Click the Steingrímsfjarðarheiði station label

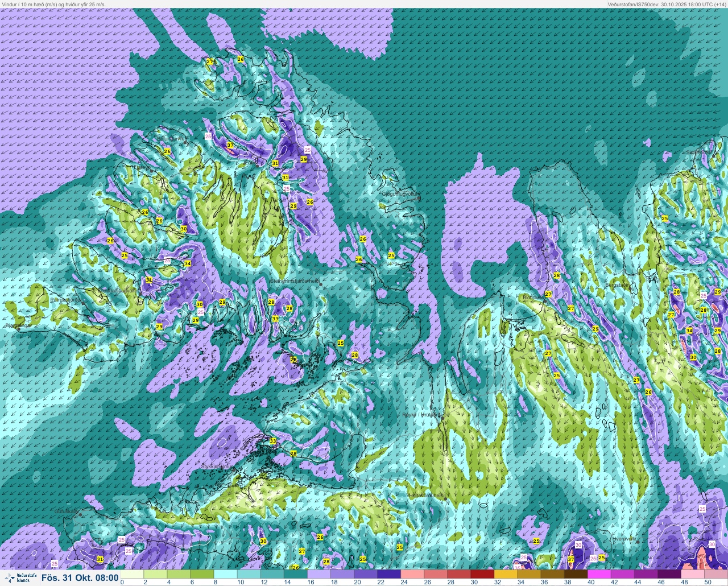pos(294,281)
